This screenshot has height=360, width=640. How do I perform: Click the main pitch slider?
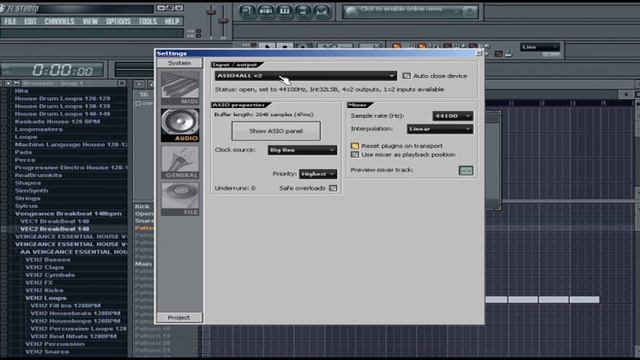(223, 21)
